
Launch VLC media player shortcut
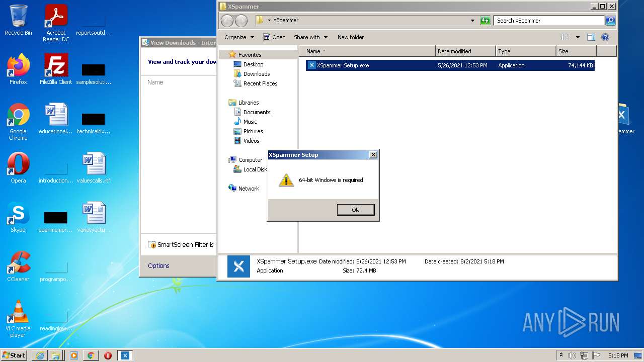pos(18,319)
